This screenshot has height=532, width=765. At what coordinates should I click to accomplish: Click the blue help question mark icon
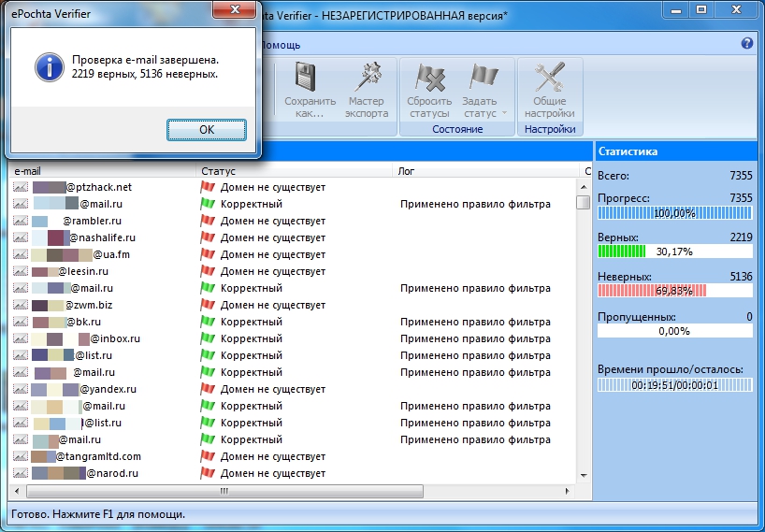click(747, 43)
